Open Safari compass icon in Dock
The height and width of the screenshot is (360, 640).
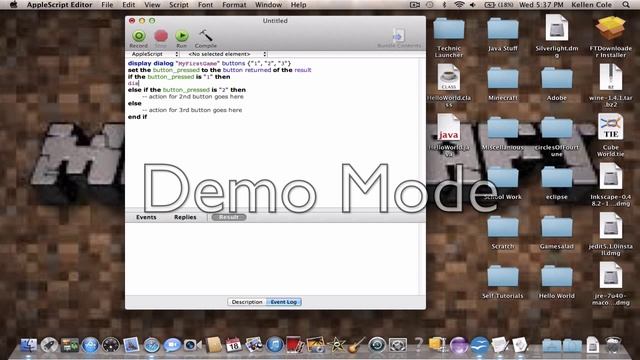[151, 345]
